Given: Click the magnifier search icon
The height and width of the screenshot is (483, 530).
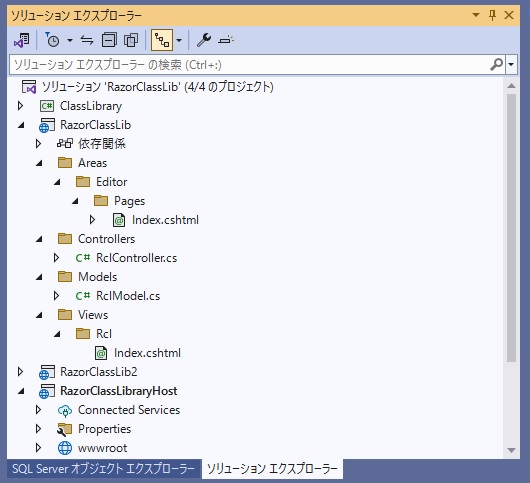Looking at the screenshot, I should [496, 64].
